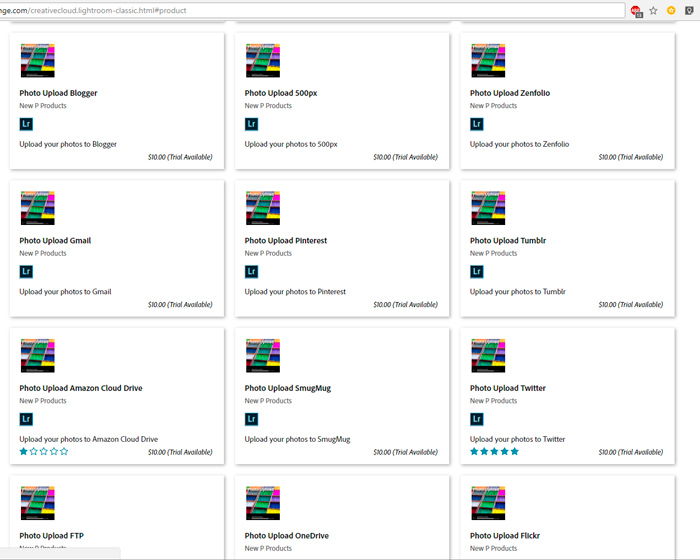Click 'Upload your photos to Zenfolio' text
This screenshot has width=700, height=560.
[x=519, y=144]
